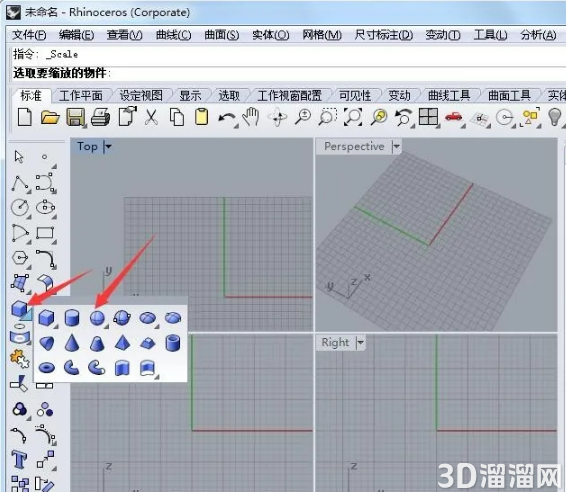Undo the last action
This screenshot has height=492, width=566.
(227, 118)
